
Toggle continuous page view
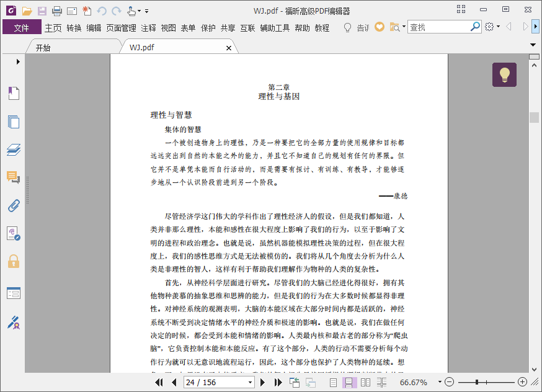[349, 382]
